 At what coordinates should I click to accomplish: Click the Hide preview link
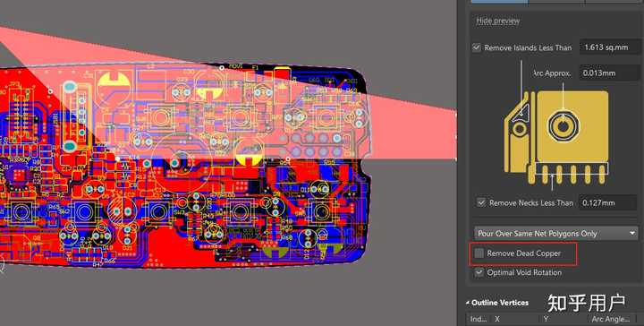(498, 21)
